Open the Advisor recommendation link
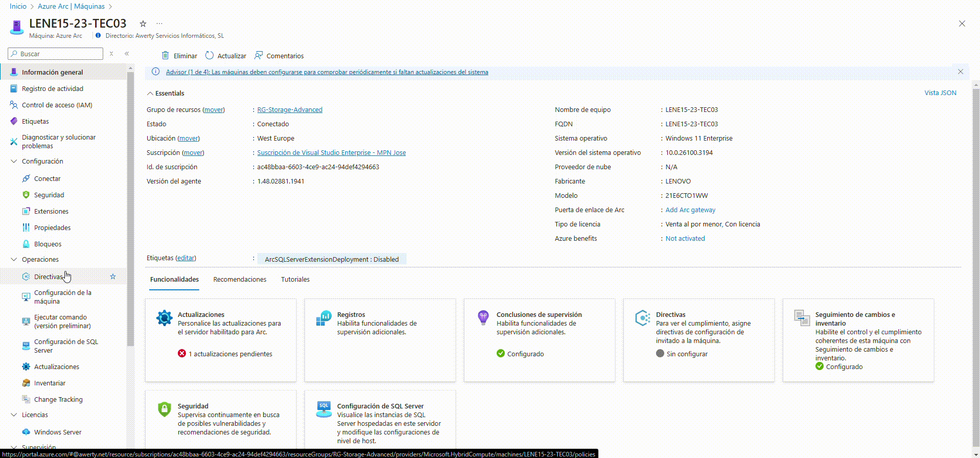 (x=327, y=72)
